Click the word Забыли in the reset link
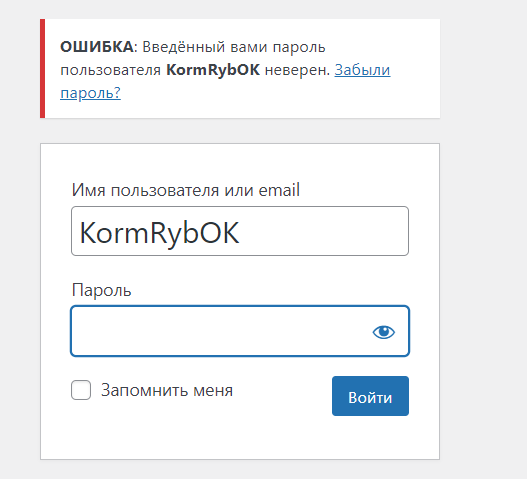527x479 pixels. point(362,70)
